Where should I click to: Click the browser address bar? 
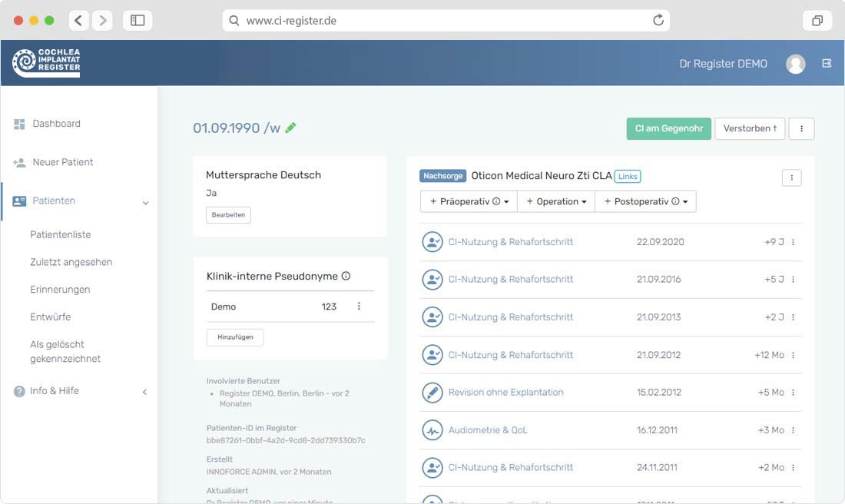point(446,21)
